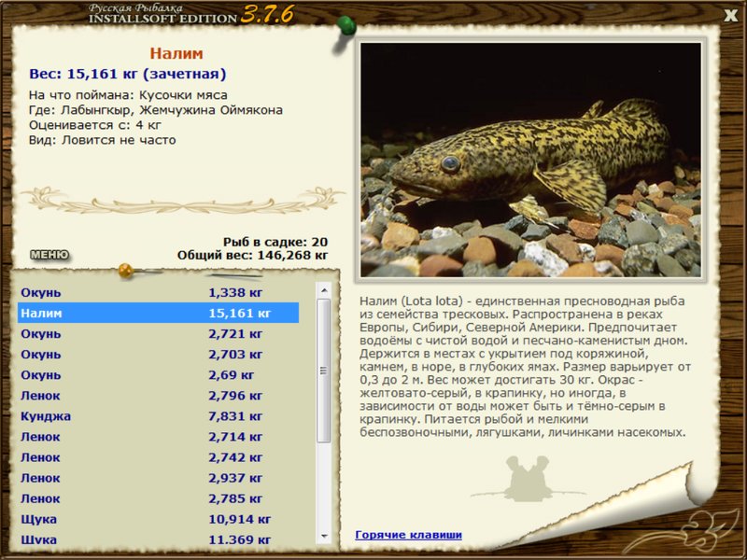Choose the Кунджа 7,831 кг row

(158, 416)
